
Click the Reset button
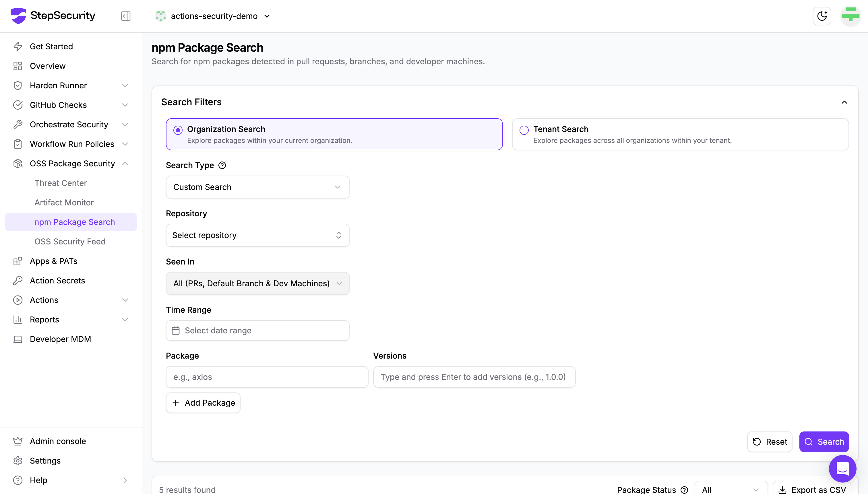(x=770, y=442)
